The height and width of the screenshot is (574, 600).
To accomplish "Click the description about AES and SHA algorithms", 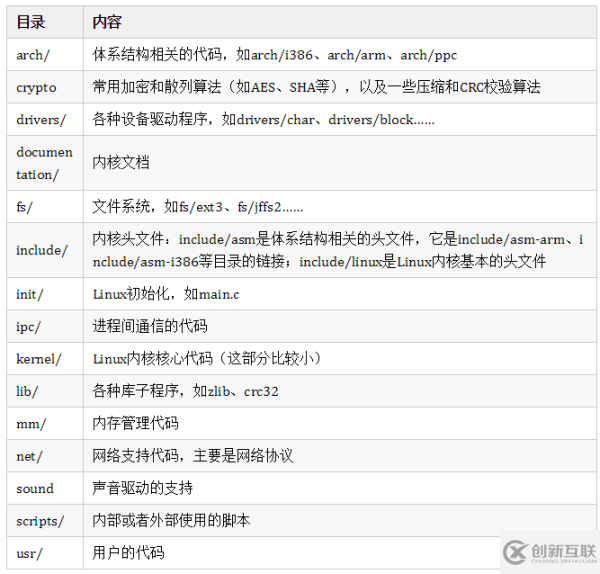I will 340,87.
